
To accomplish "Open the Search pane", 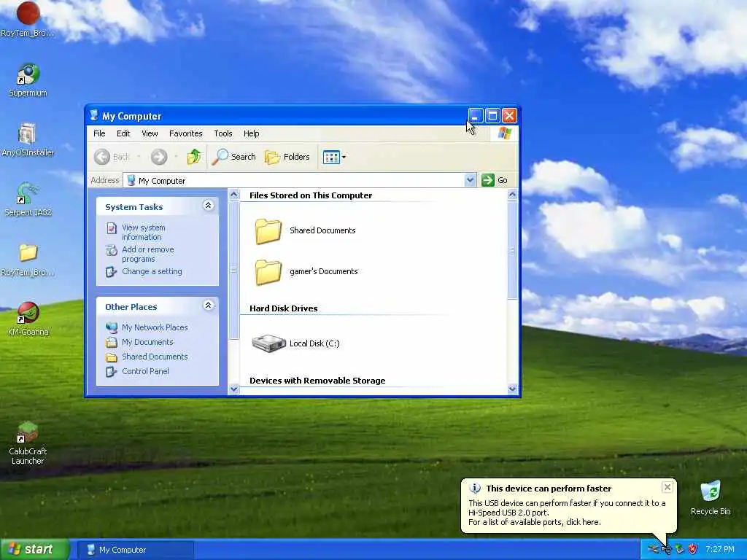I will pos(234,157).
